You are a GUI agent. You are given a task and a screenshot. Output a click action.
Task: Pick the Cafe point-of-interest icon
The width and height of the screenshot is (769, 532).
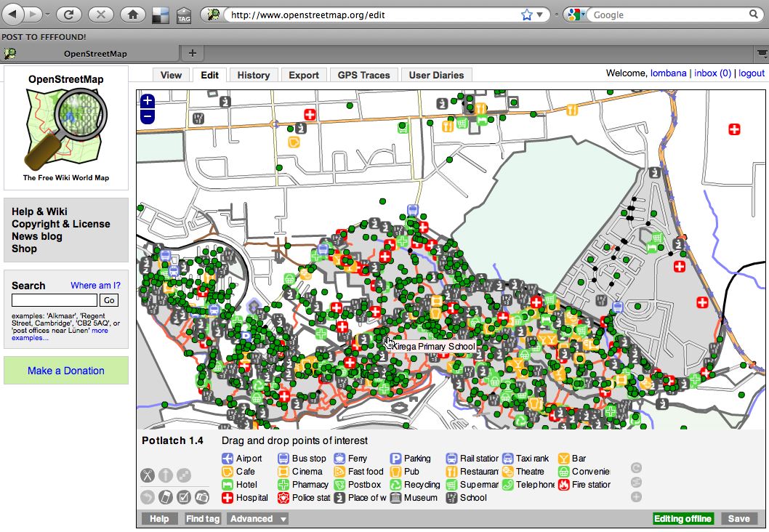[x=227, y=472]
